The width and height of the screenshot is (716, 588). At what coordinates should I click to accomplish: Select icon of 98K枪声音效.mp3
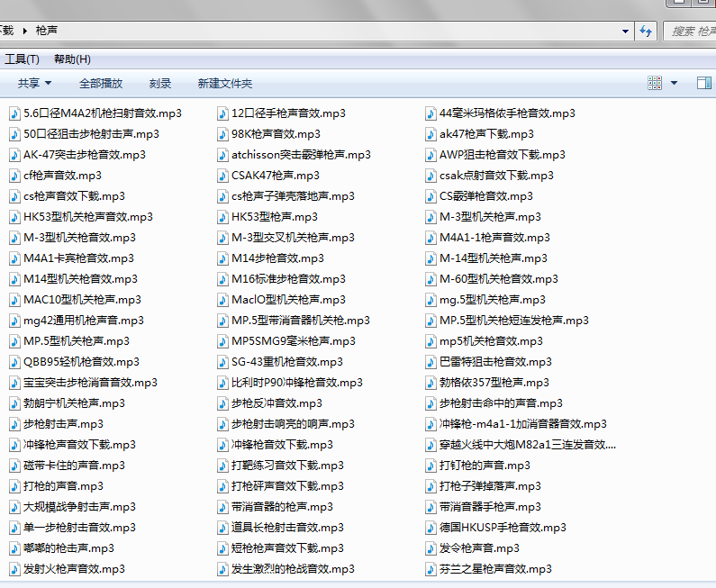[x=222, y=134]
